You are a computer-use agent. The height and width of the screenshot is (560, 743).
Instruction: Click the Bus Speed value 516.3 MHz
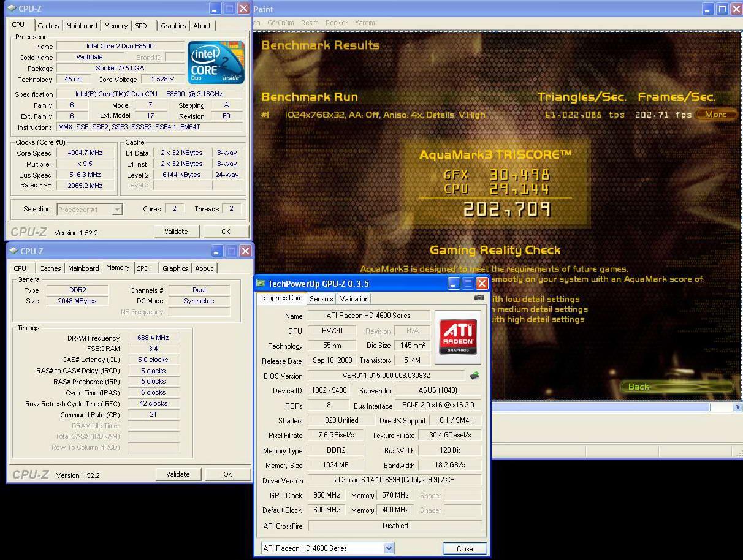tap(85, 175)
